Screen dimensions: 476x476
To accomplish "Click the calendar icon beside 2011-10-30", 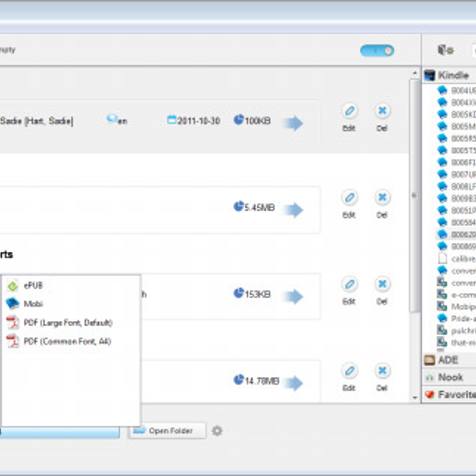I will coord(171,120).
